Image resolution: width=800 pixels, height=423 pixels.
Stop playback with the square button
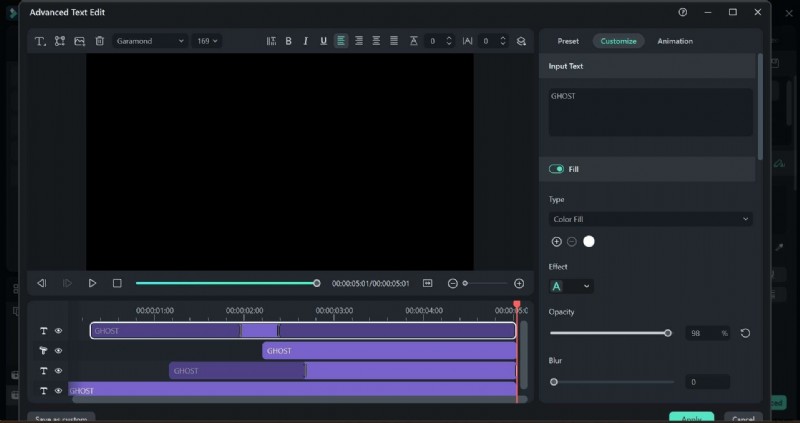tap(117, 283)
